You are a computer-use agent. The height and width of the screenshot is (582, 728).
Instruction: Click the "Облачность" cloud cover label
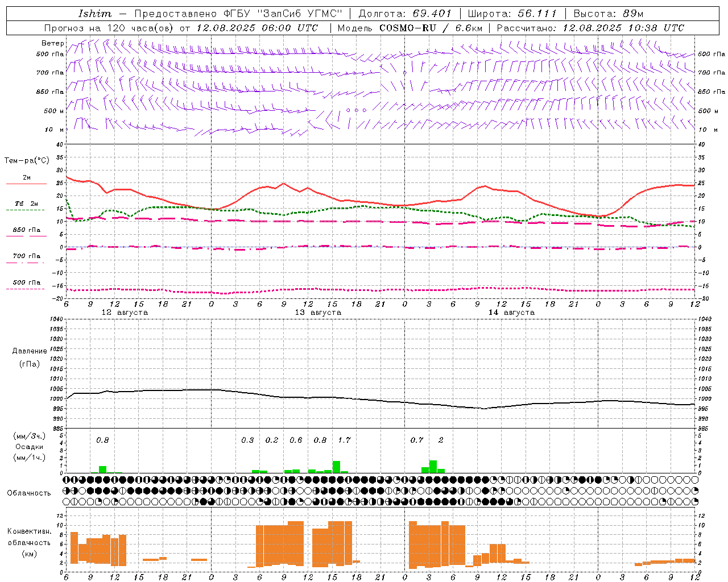(x=29, y=493)
